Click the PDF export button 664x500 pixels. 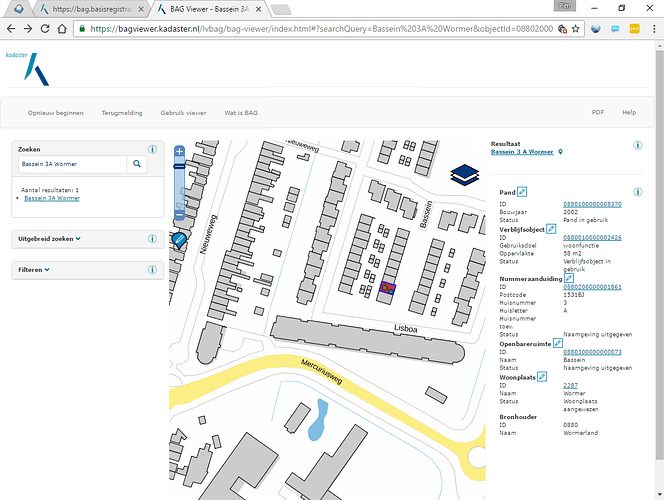[597, 113]
